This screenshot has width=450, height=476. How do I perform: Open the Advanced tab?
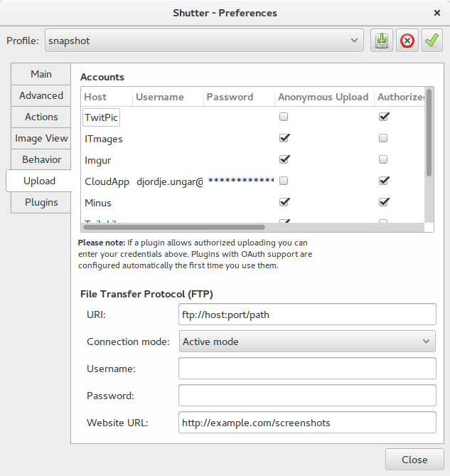41,95
